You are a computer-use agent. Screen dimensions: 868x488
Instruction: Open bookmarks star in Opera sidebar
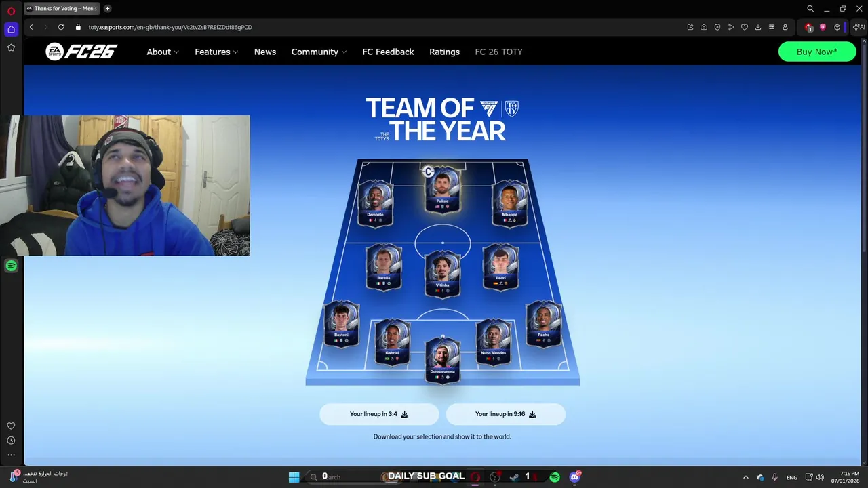[11, 47]
